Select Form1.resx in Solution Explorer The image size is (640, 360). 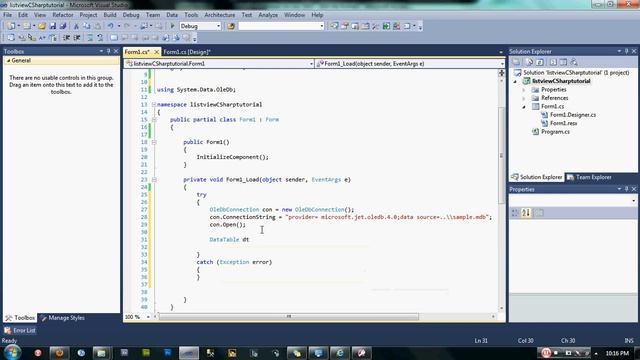563,123
